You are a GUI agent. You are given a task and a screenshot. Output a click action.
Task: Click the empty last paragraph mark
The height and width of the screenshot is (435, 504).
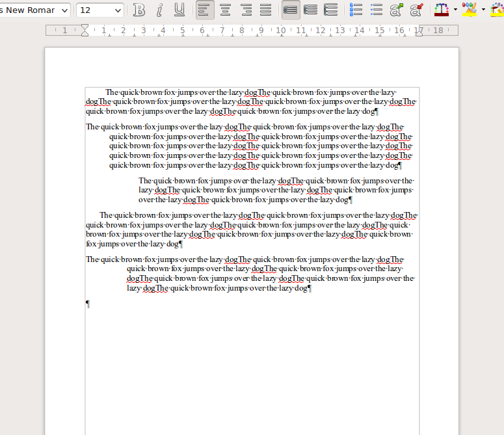(88, 304)
